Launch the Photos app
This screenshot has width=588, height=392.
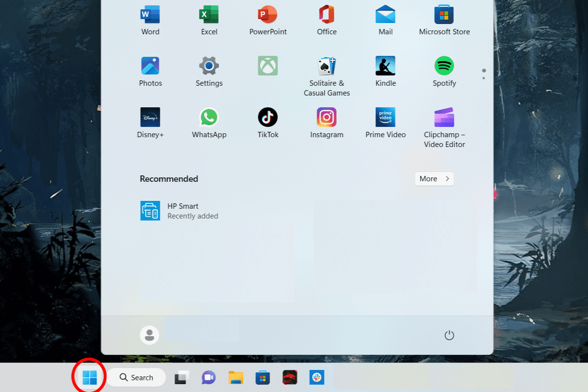[150, 72]
